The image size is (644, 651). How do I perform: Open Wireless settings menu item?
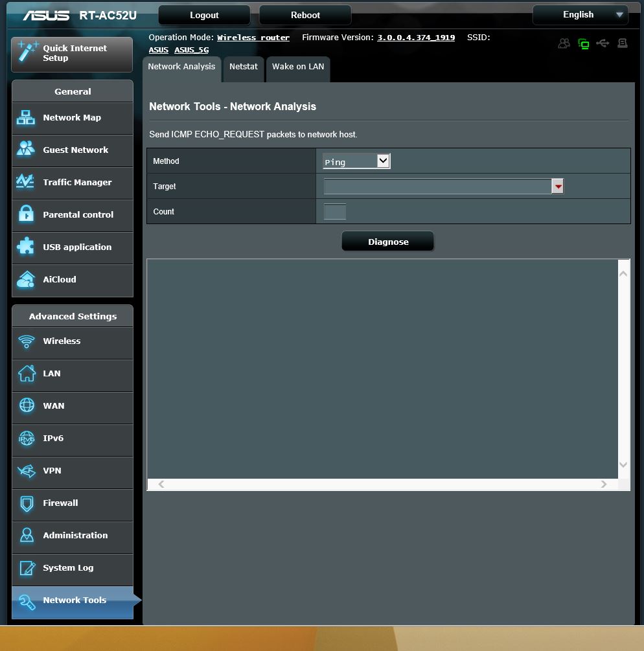tap(73, 343)
